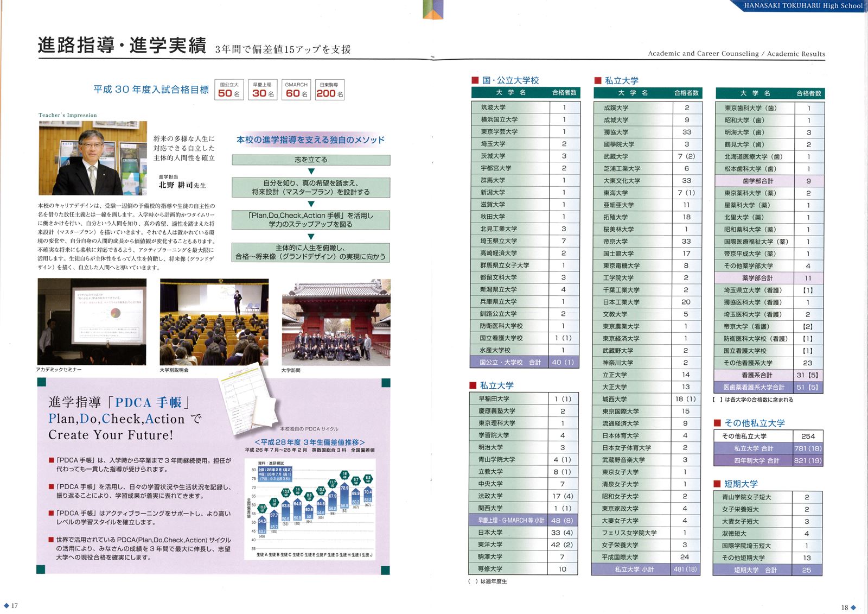
Task: Click the 本校の進学指導を支える独自のメソッド heading
Action: pos(311,140)
